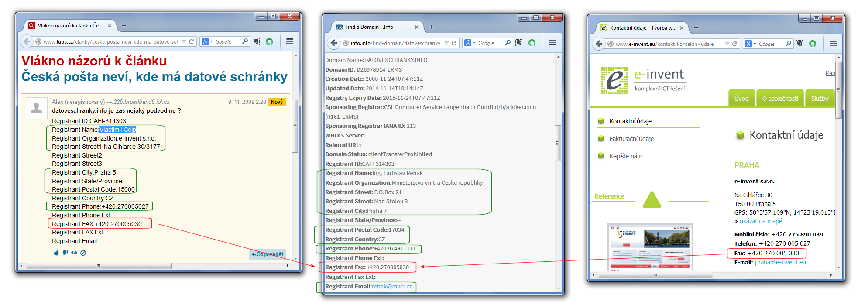Click praha@e-invent.eu email link
Screen dimensions: 868x305
[x=780, y=262]
